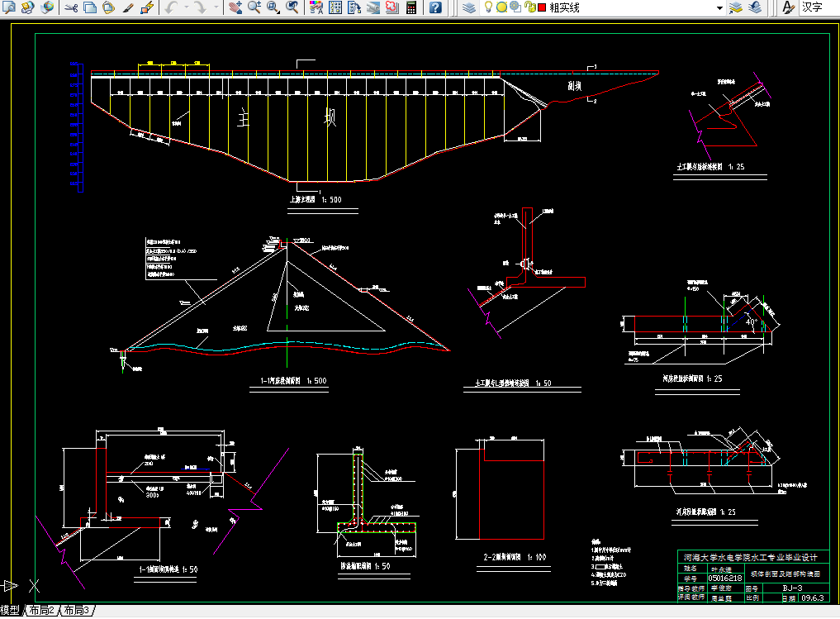The image size is (840, 619).
Task: Click the '河床段趾板配筋图 1:25' title
Action: (x=705, y=512)
